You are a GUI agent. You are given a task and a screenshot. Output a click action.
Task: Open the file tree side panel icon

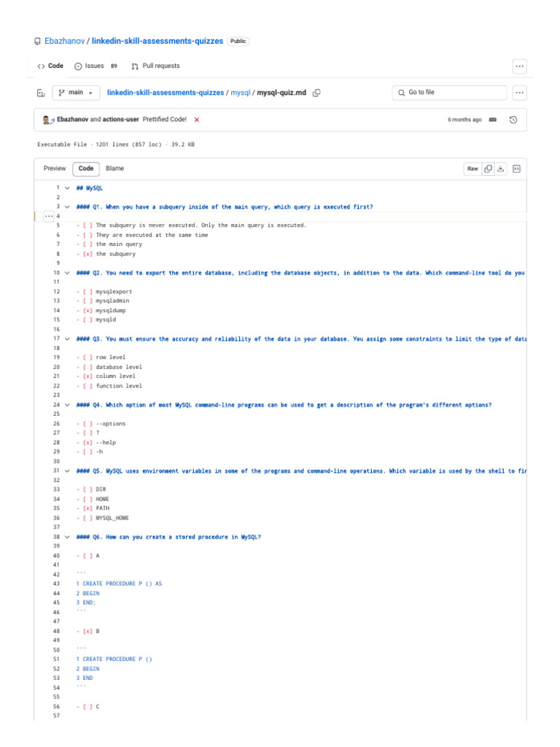tap(41, 93)
